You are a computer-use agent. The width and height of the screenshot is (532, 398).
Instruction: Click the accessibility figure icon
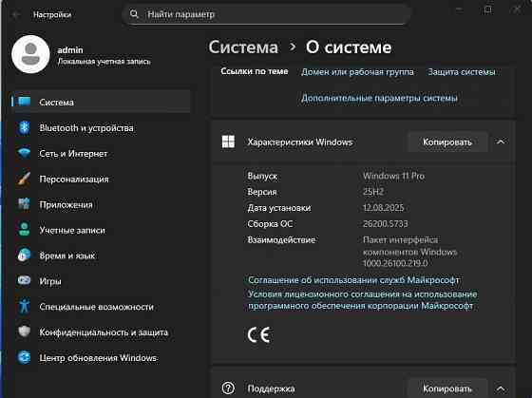24,306
